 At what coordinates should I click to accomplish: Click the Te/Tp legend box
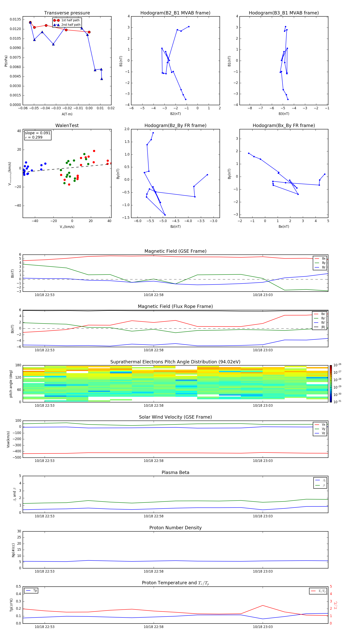click(318, 591)
